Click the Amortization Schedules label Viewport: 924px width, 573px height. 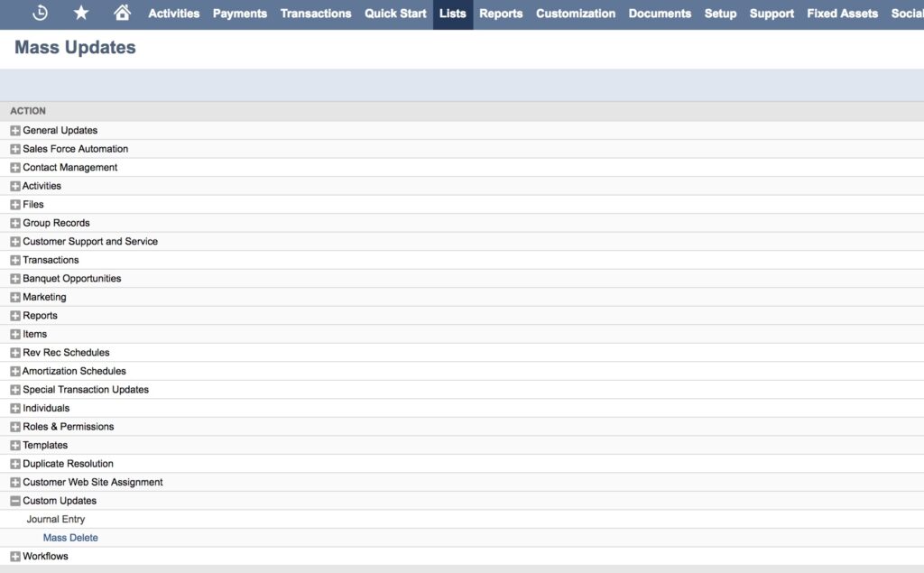[x=74, y=371]
